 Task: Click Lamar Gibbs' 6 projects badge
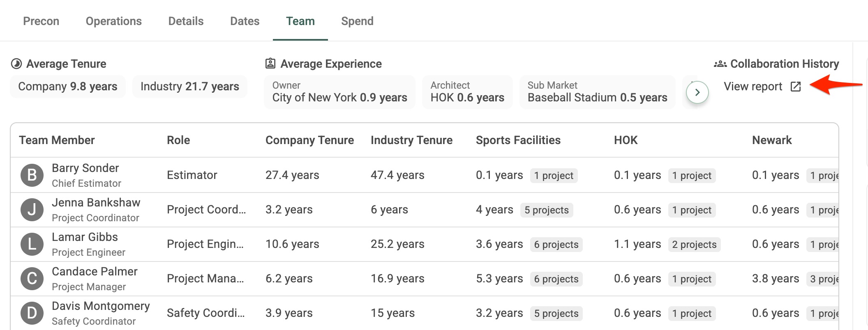pyautogui.click(x=556, y=245)
